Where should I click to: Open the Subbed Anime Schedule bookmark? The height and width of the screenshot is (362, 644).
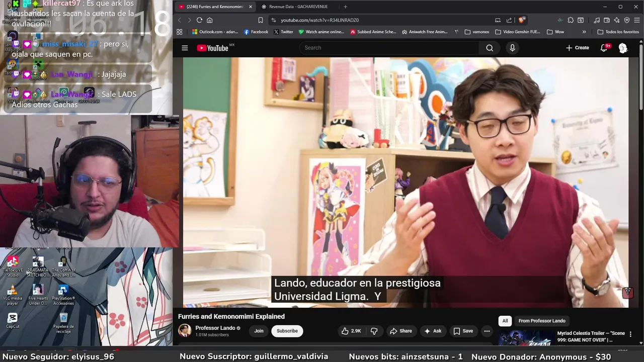pos(373,32)
